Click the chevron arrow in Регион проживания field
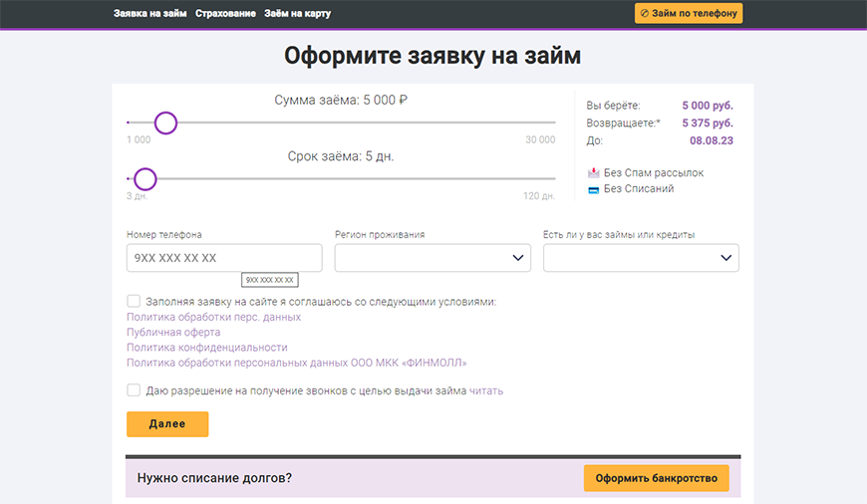The height and width of the screenshot is (504, 867). coord(518,258)
